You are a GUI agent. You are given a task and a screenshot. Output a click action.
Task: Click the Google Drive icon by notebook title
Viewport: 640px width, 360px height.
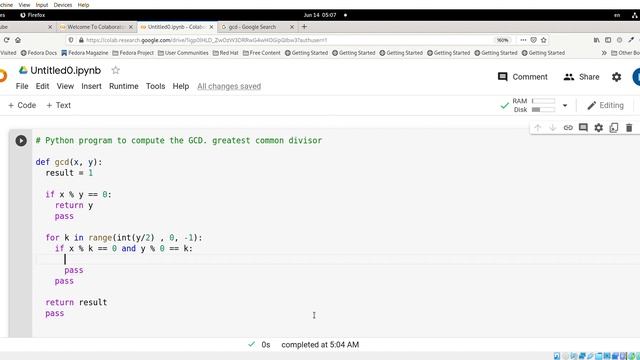click(x=23, y=70)
